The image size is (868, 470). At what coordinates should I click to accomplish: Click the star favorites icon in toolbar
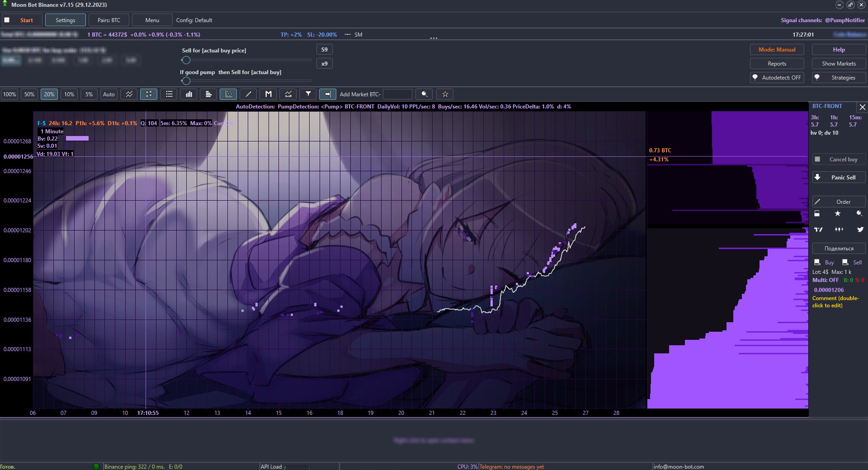(445, 94)
